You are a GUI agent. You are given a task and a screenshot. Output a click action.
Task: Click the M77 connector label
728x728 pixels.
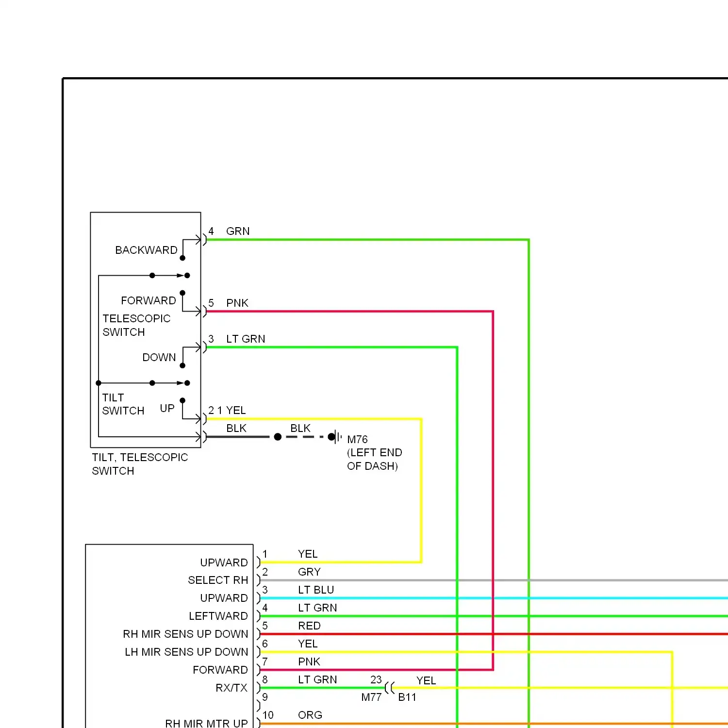371,697
